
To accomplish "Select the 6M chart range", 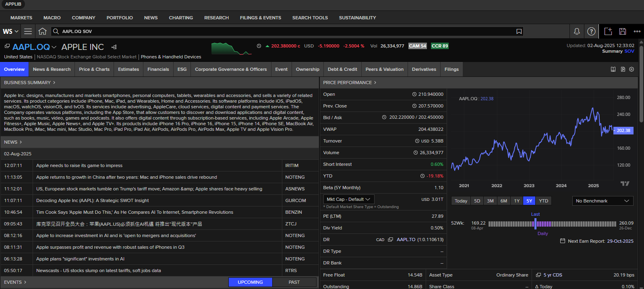I will coord(504,201).
